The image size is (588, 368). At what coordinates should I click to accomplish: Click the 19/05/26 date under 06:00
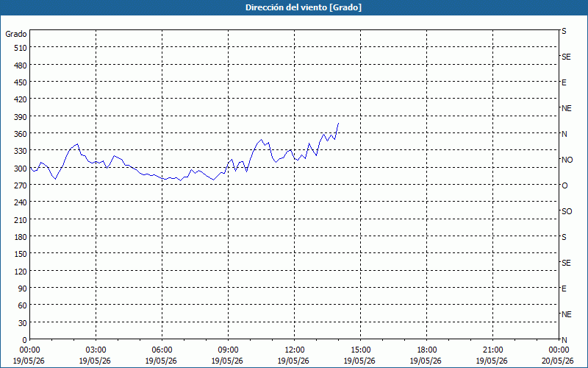point(161,361)
